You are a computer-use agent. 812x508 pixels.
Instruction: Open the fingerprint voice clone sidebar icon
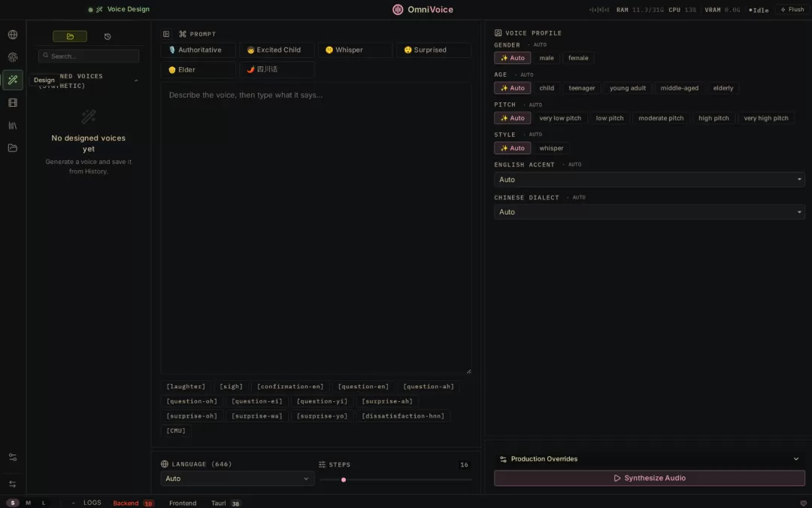tap(13, 57)
